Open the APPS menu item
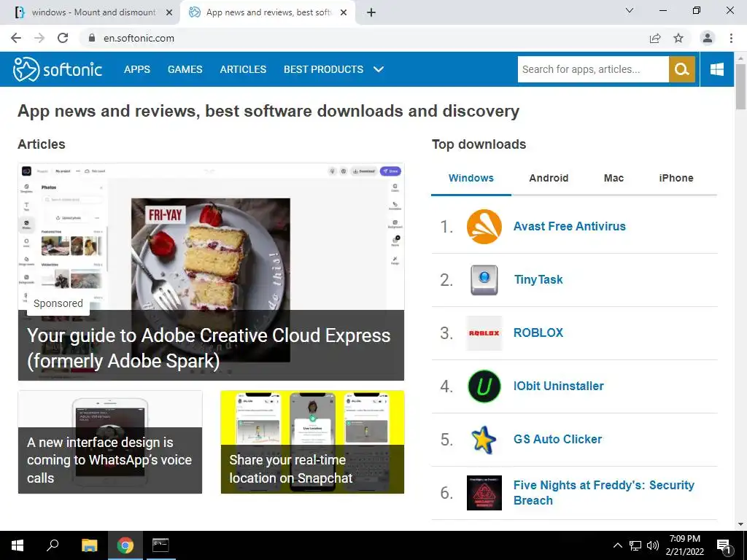The image size is (747, 560). pos(136,69)
